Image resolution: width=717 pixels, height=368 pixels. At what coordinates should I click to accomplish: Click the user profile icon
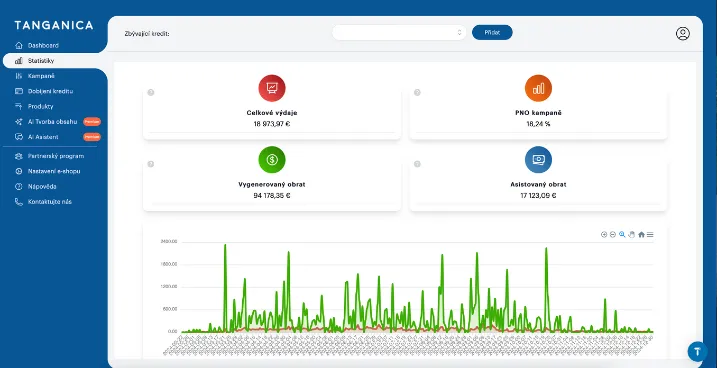point(682,33)
